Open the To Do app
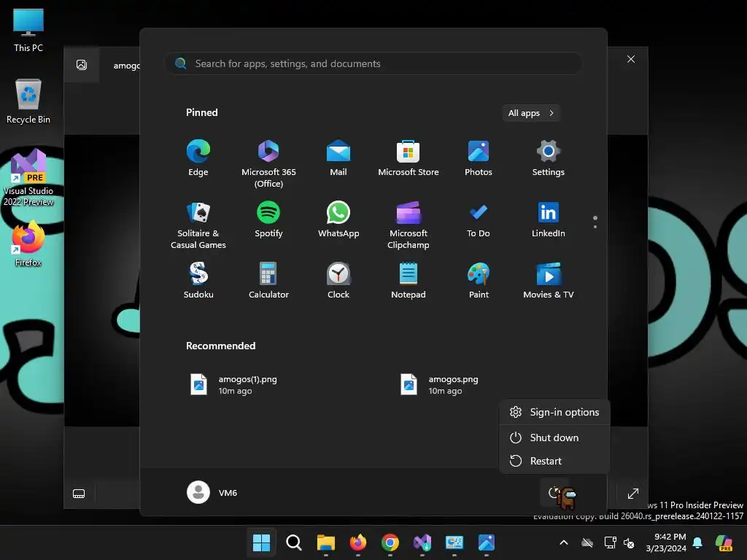Screen dimensions: 747x560 pyautogui.click(x=479, y=219)
